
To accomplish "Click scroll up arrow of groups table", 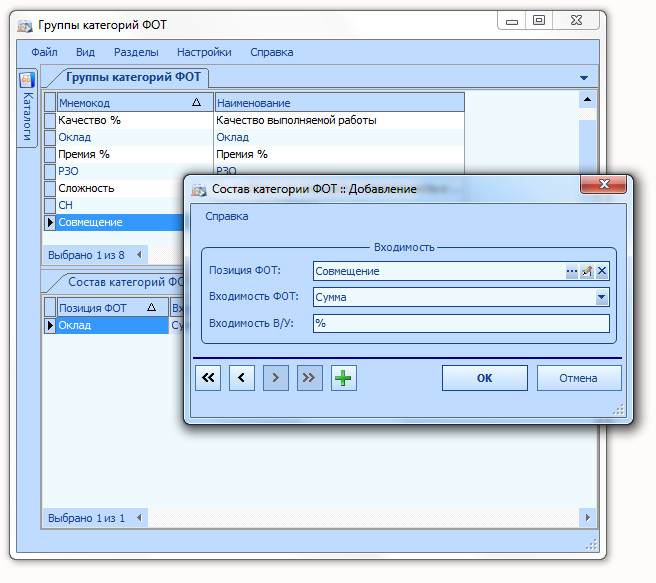I will click(587, 100).
